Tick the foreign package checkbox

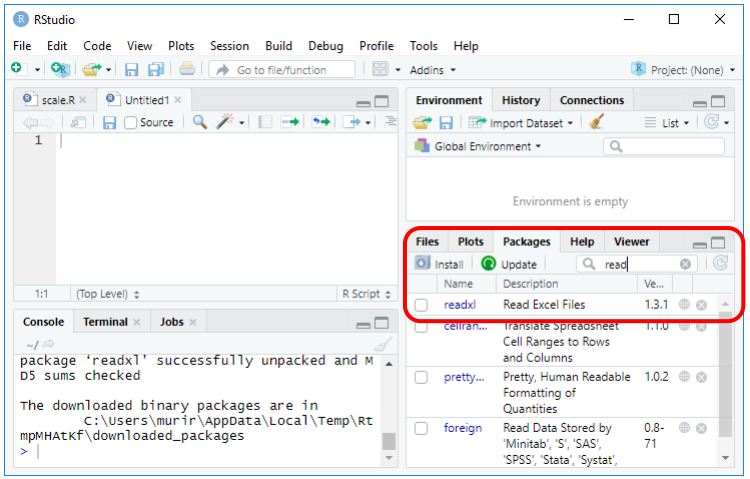pyautogui.click(x=421, y=428)
